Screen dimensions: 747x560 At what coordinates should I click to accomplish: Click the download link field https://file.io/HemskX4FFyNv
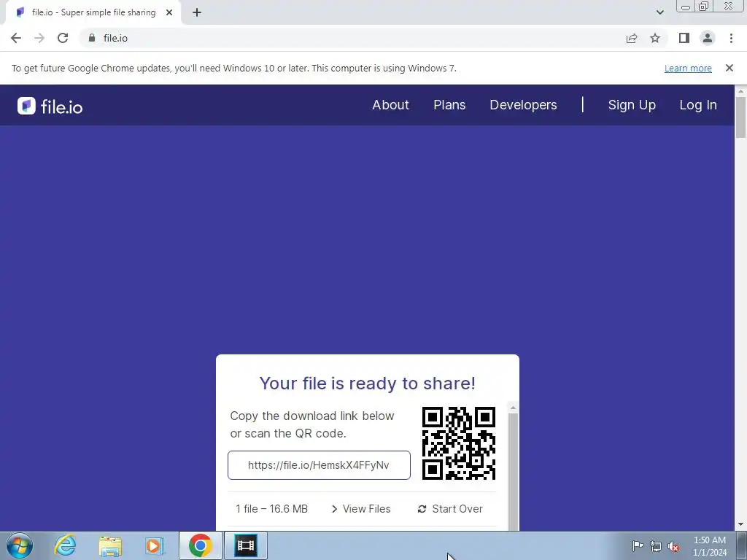(319, 465)
